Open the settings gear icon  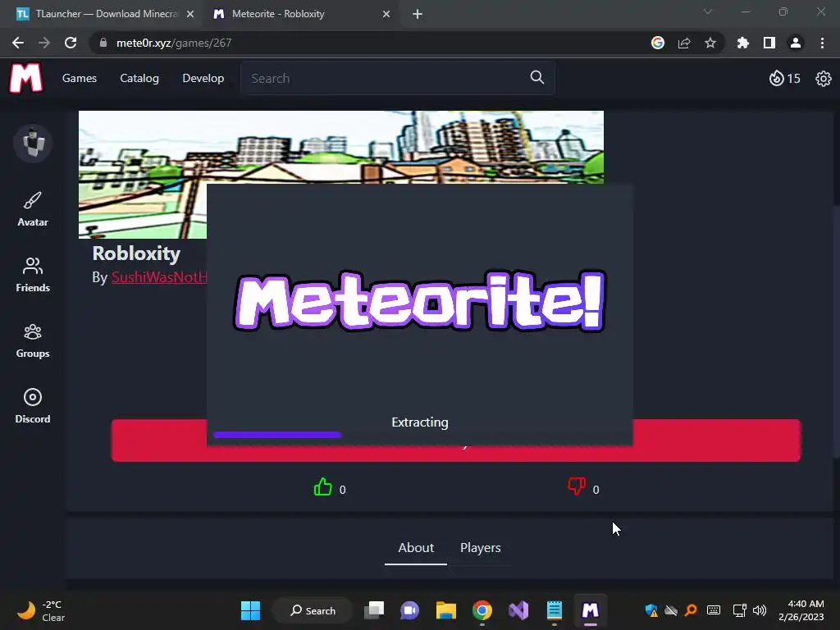[823, 79]
